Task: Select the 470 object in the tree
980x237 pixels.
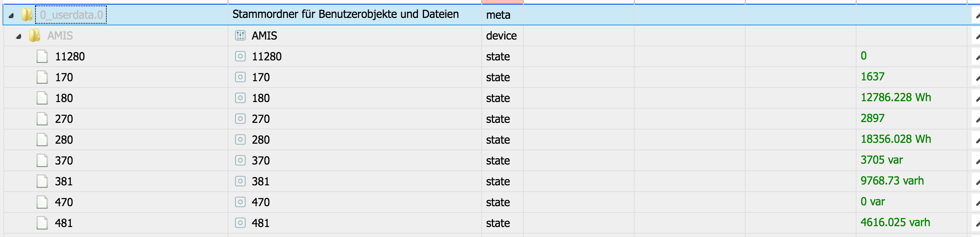Action: click(x=64, y=202)
